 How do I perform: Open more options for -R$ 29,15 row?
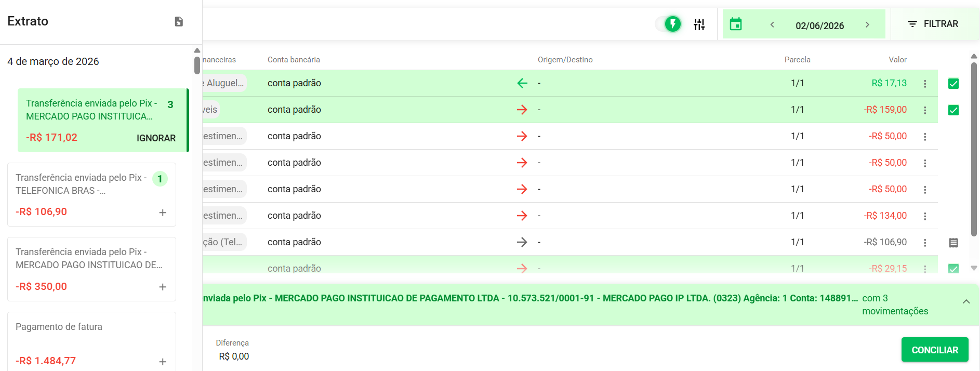pyautogui.click(x=925, y=269)
